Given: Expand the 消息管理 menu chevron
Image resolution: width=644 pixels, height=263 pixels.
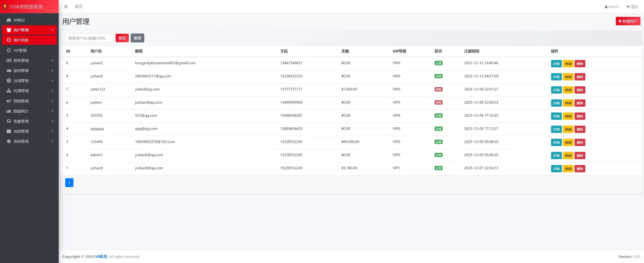Looking at the screenshot, I should click(52, 131).
